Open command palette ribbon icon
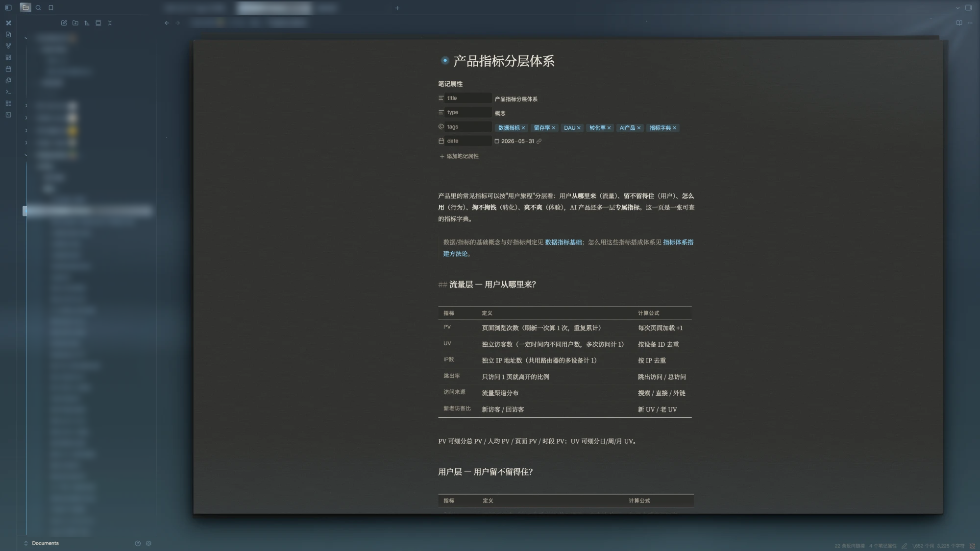This screenshot has height=551, width=980. pos(8,92)
